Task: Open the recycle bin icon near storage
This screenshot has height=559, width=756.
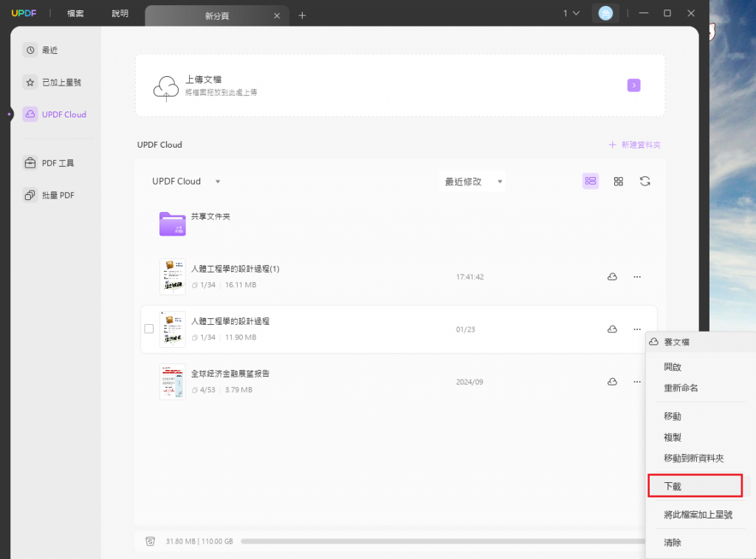Action: coord(150,541)
